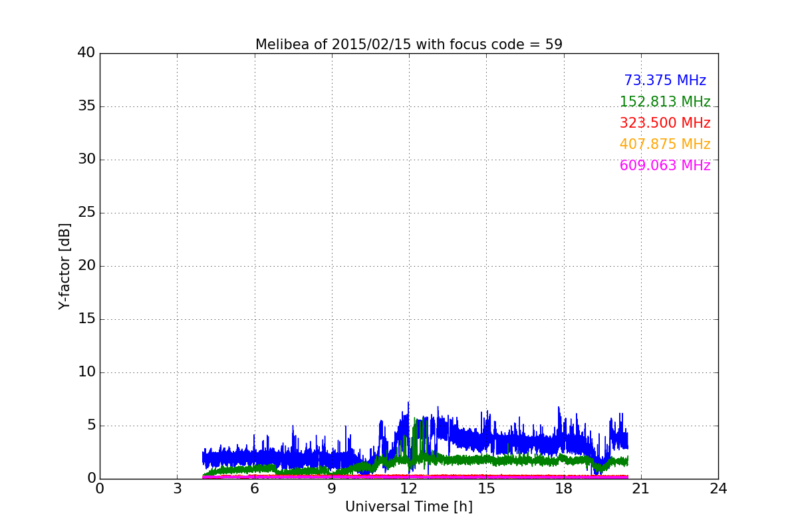Click the 18 tick on the x-axis
798x532 pixels.
coord(563,489)
